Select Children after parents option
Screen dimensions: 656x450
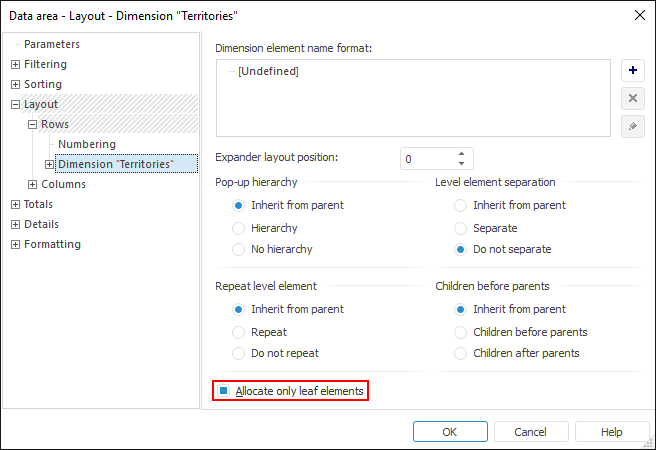tap(461, 353)
